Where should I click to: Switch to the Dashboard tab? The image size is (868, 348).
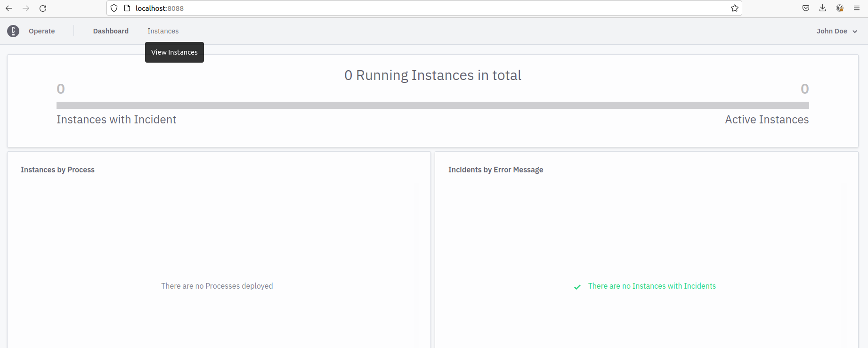pos(111,31)
